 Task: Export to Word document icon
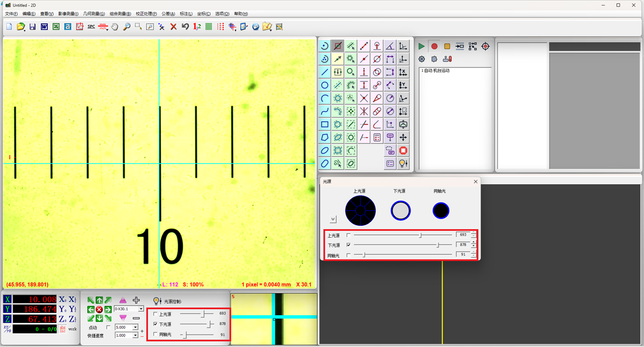pos(44,27)
